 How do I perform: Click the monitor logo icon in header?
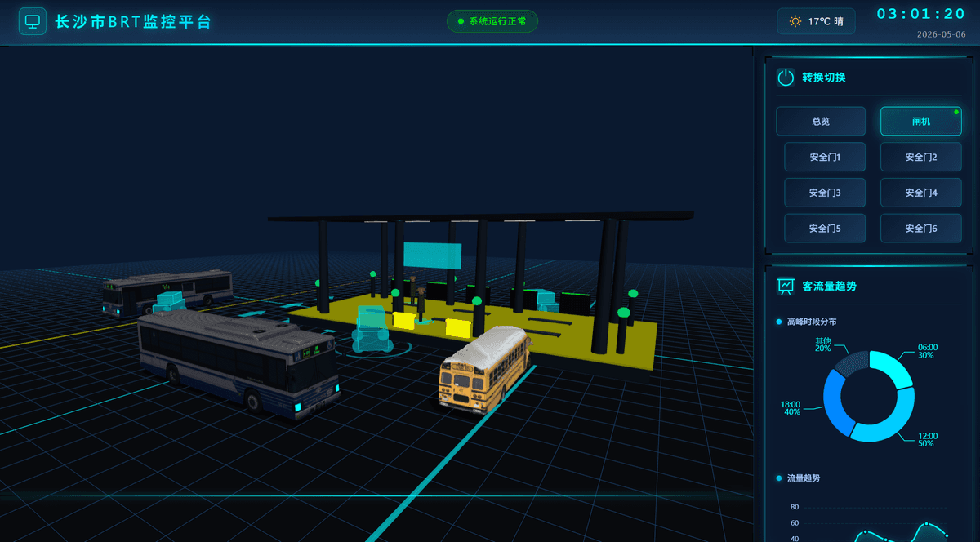click(33, 21)
